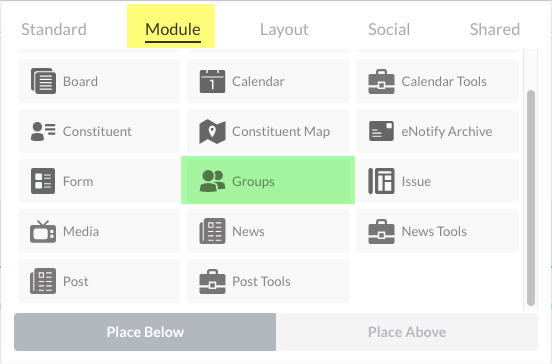Open the Layout tab

[x=284, y=29]
